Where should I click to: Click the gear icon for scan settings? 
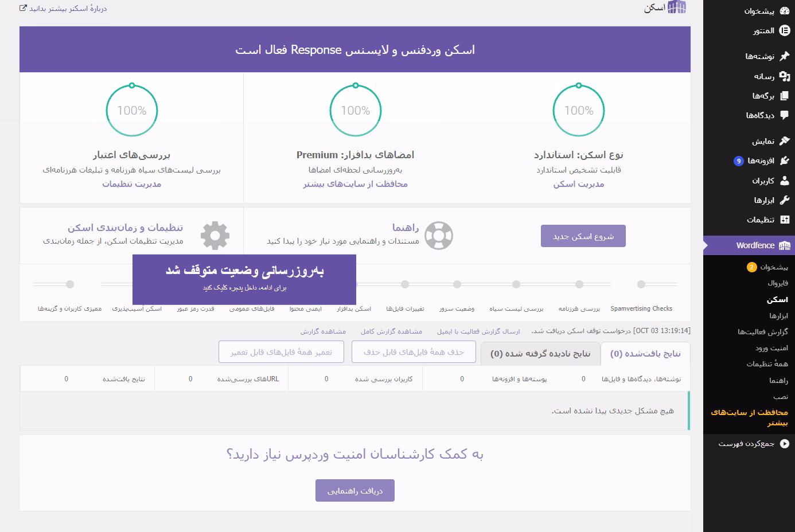tap(215, 236)
